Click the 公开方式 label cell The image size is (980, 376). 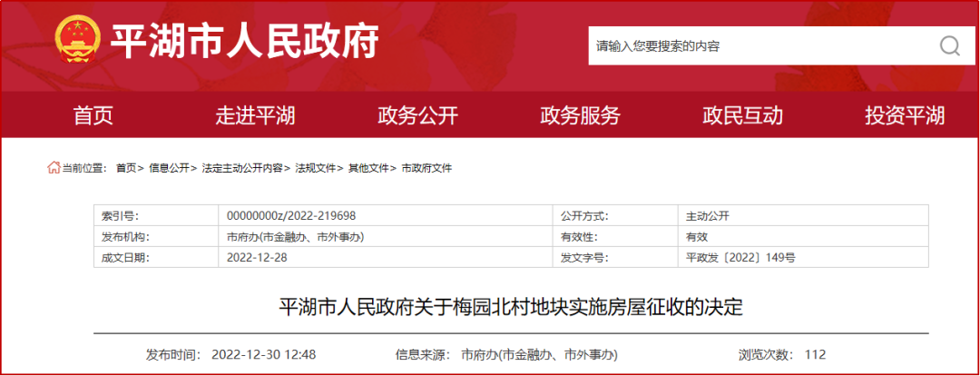point(615,216)
